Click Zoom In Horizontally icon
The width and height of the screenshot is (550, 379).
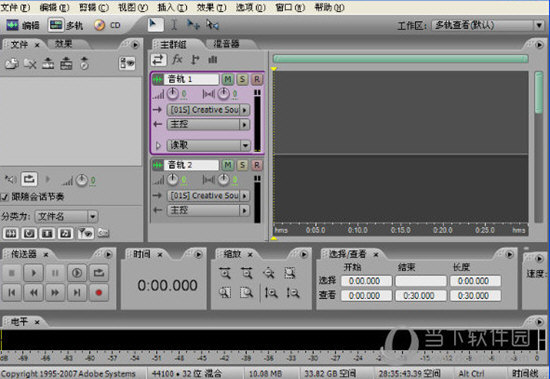pos(225,273)
